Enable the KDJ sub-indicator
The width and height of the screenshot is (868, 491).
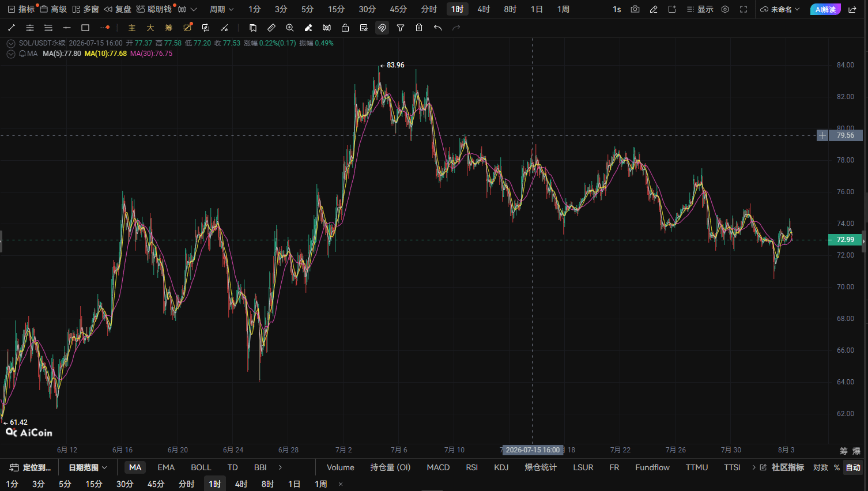[x=501, y=467]
